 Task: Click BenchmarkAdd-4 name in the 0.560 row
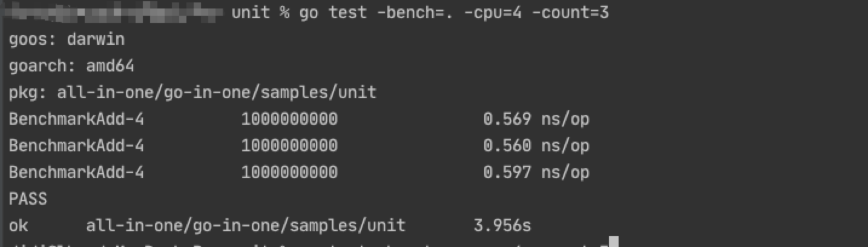coord(76,146)
